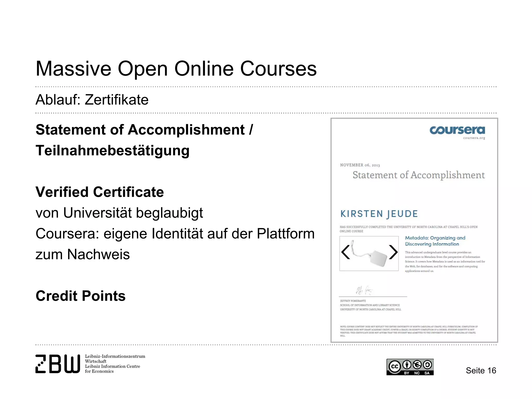Click the title 'Massive Open Online Courses'
Screen dimensions: 532x399
[x=176, y=69]
